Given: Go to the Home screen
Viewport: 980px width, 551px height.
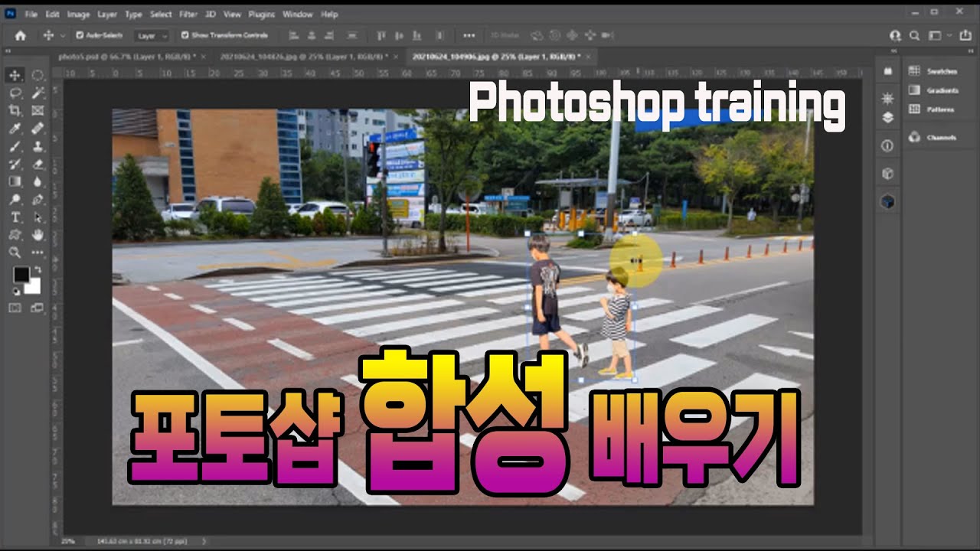Looking at the screenshot, I should pyautogui.click(x=21, y=35).
